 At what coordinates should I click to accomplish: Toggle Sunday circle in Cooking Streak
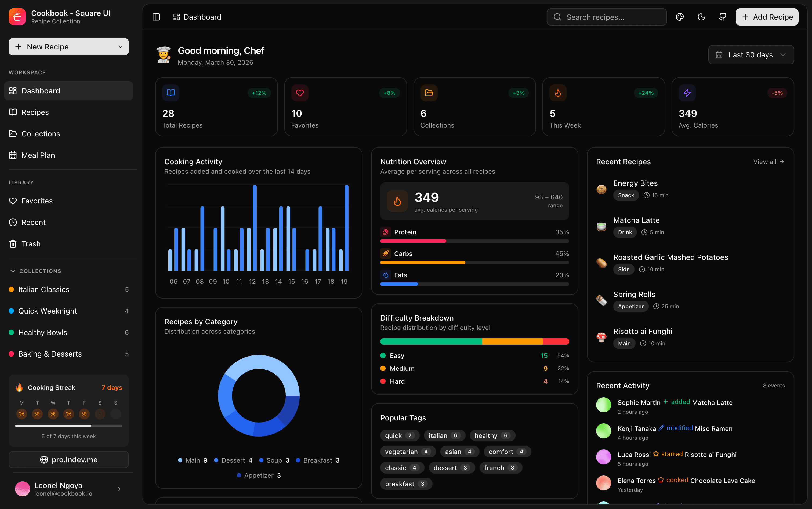click(115, 414)
